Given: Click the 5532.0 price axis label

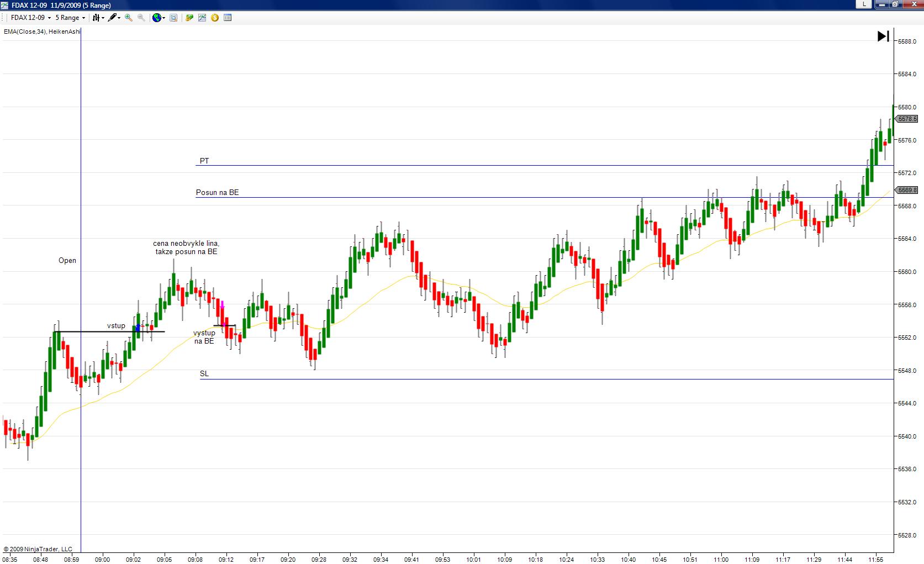Looking at the screenshot, I should [x=907, y=502].
